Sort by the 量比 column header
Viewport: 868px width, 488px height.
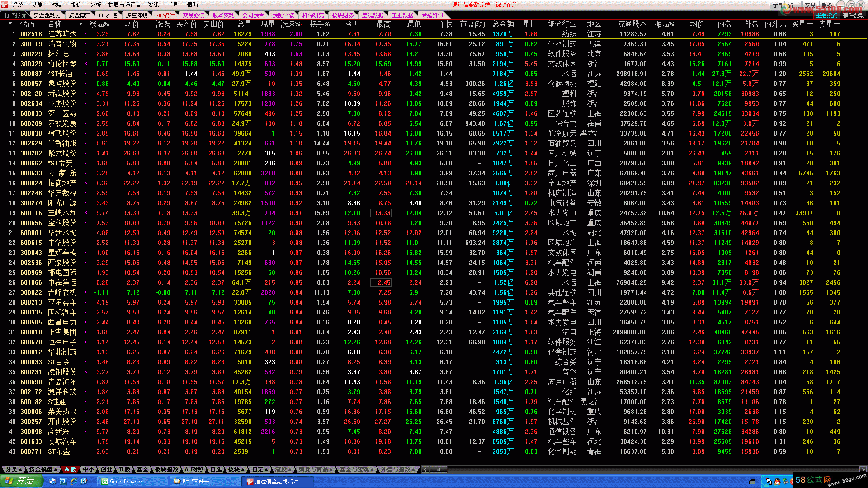point(530,24)
